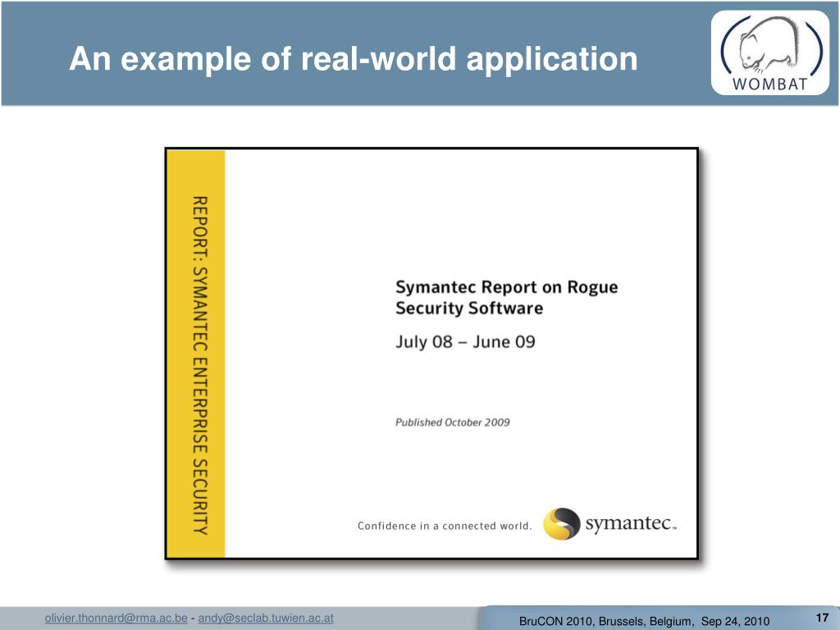Click the 'July 08 – June 09' date range
The image size is (840, 630).
pyautogui.click(x=465, y=342)
